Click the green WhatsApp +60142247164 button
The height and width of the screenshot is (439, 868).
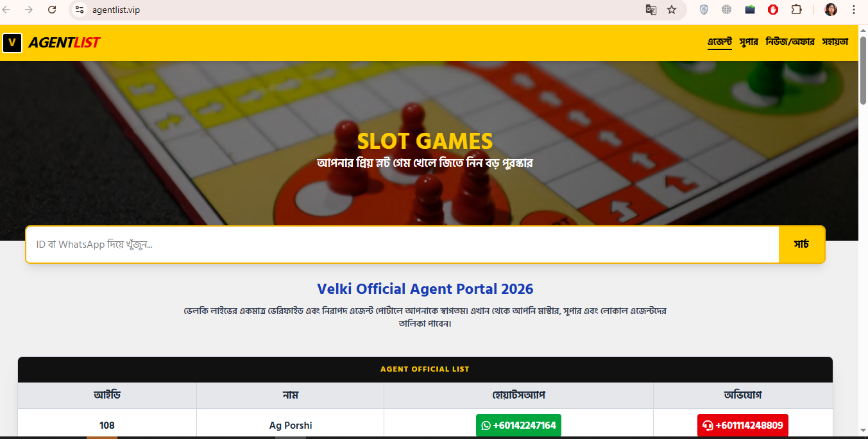click(518, 426)
